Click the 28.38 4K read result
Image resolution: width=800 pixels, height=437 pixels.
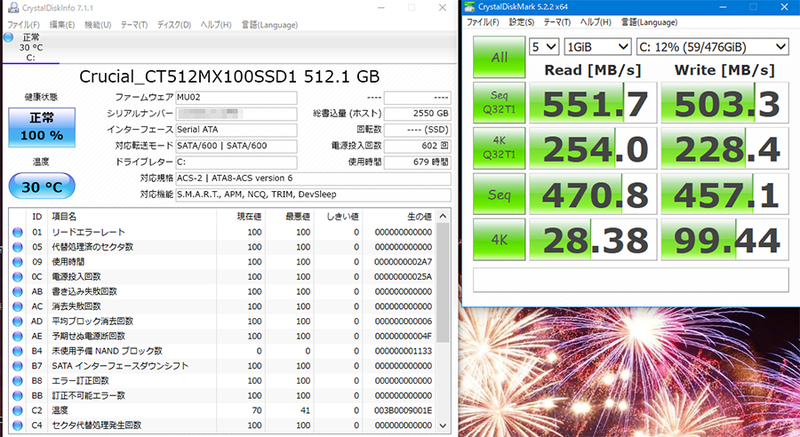point(593,240)
